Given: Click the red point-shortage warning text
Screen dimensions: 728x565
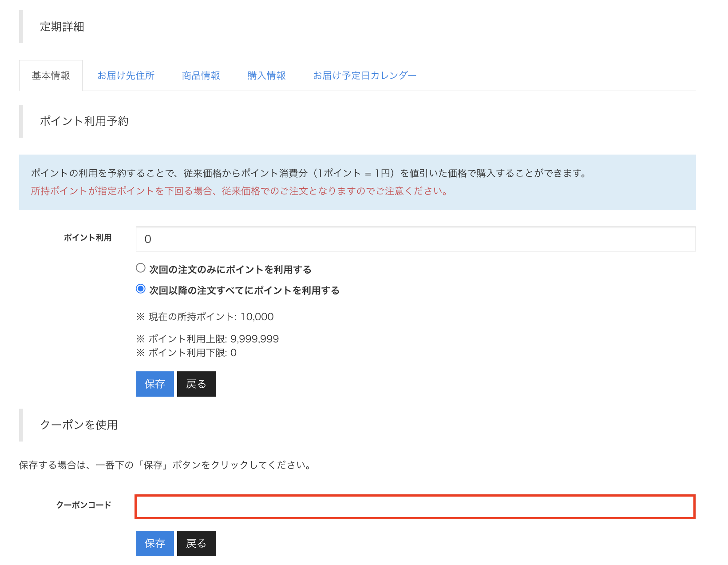Looking at the screenshot, I should 240,191.
